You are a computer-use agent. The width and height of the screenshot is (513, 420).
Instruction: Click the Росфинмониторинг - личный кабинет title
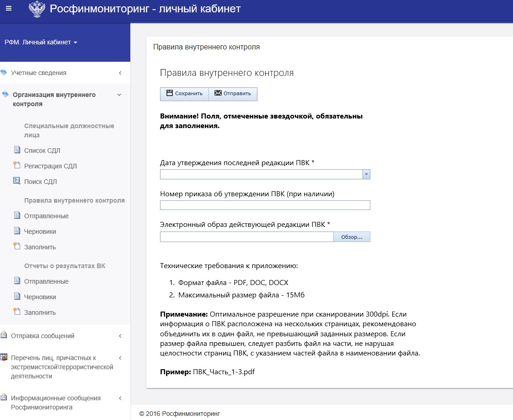(x=145, y=9)
